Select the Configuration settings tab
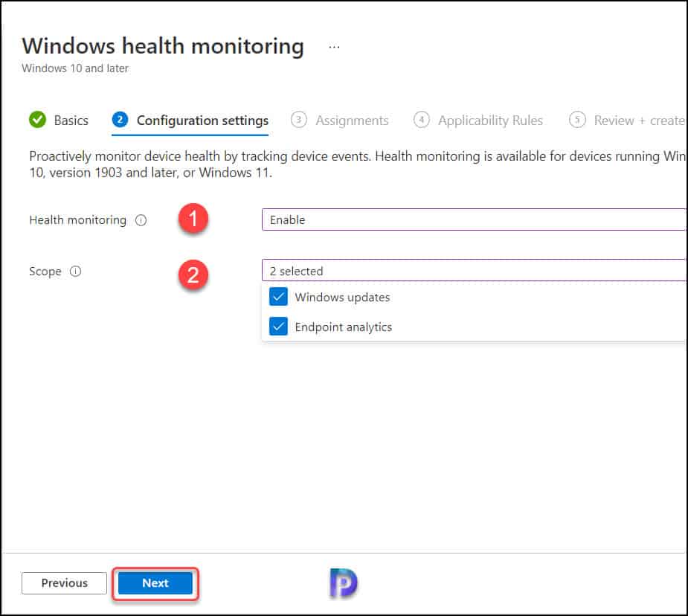Screen dimensions: 688x616 (x=190, y=121)
